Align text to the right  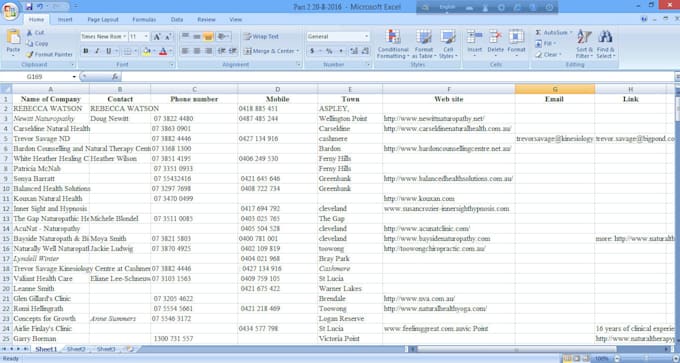[208, 51]
